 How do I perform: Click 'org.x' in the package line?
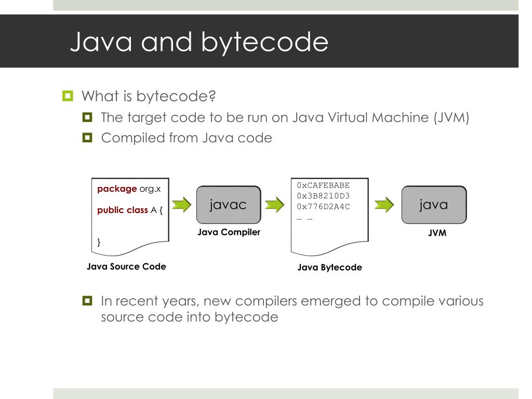150,189
